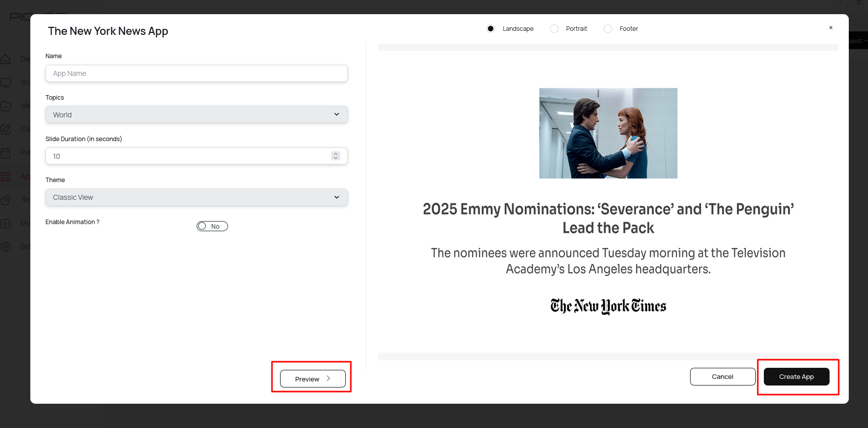Select the Portrait orientation radio button

coord(555,29)
